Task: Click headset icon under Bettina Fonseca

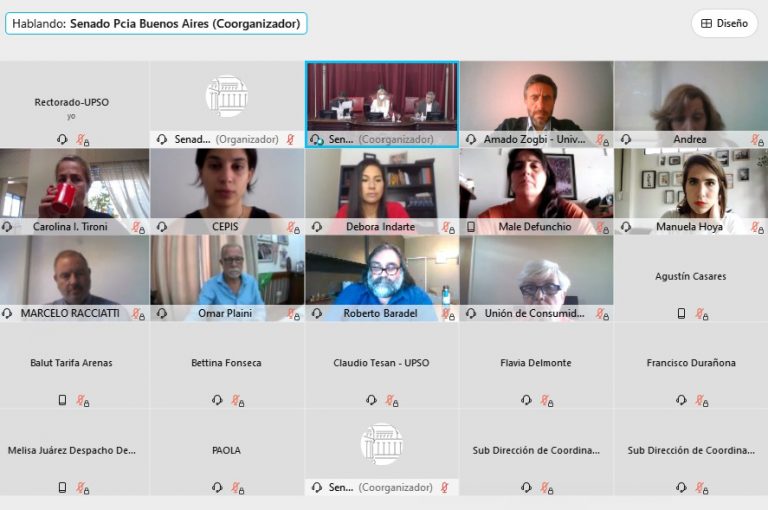Action: point(217,400)
